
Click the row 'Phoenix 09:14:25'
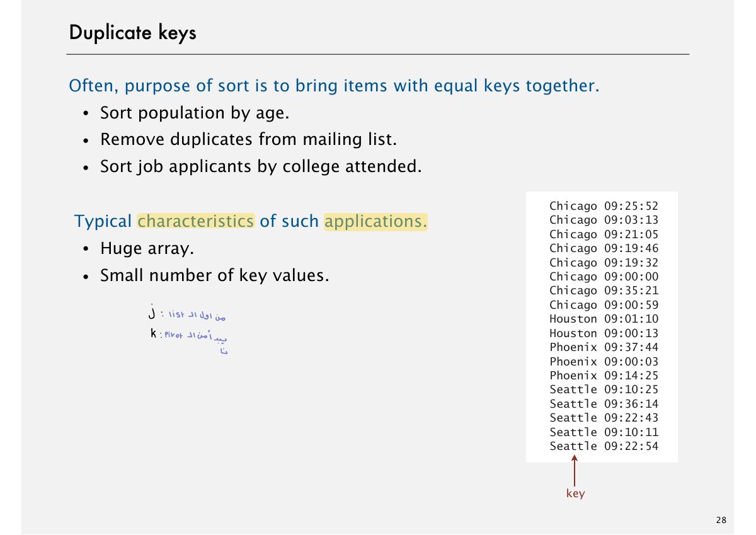click(x=604, y=376)
